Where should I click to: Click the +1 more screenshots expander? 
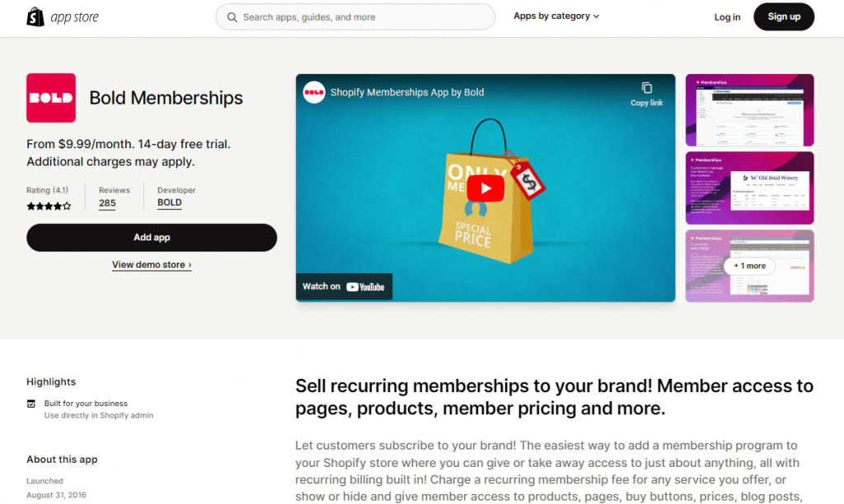(x=748, y=266)
